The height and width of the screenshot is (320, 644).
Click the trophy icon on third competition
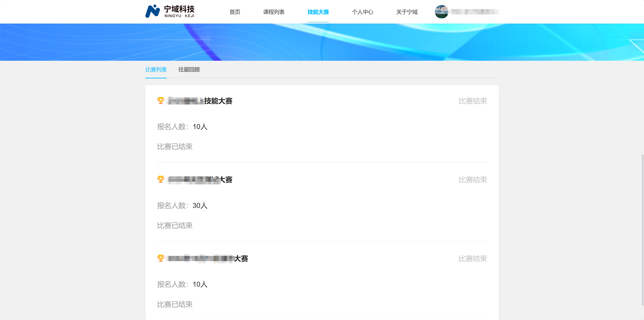point(161,258)
